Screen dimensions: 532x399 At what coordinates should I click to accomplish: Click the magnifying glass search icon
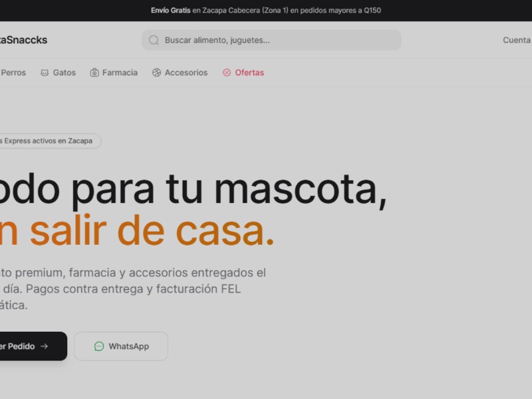click(154, 40)
